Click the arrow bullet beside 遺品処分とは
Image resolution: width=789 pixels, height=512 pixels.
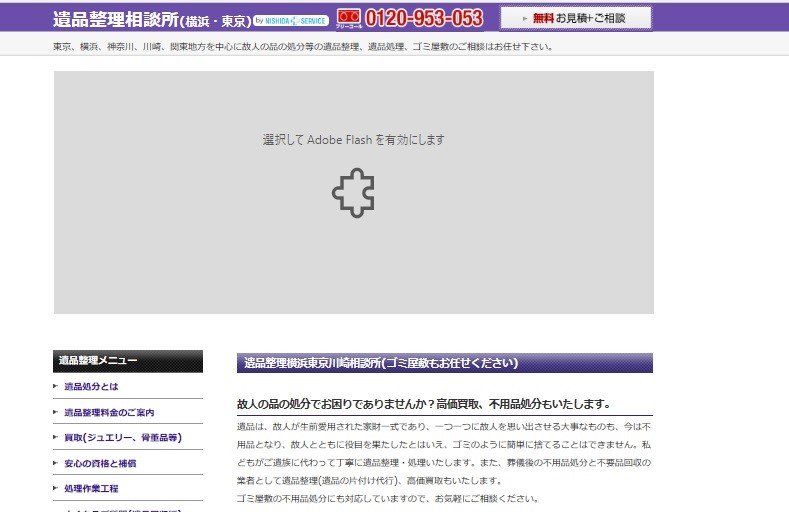pyautogui.click(x=56, y=386)
